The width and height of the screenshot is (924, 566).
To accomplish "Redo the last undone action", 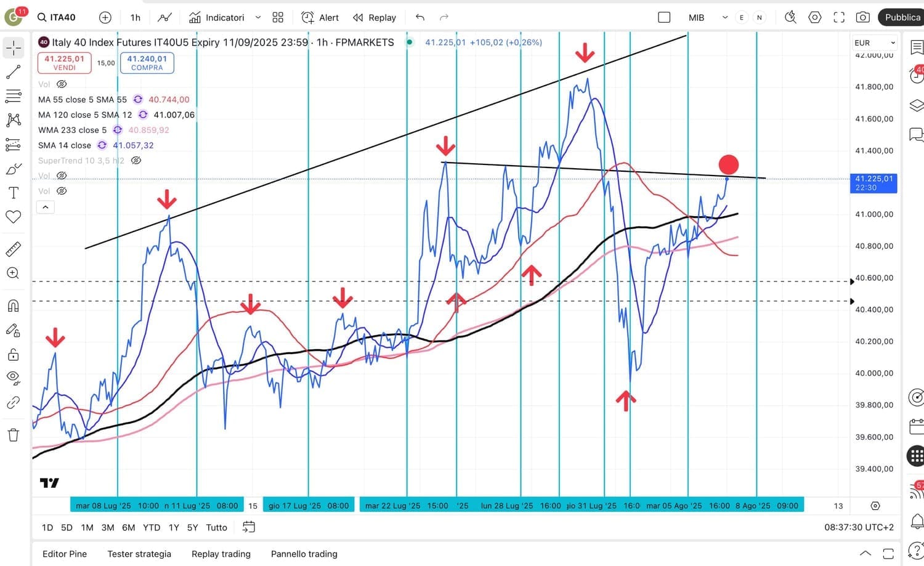I will click(444, 17).
